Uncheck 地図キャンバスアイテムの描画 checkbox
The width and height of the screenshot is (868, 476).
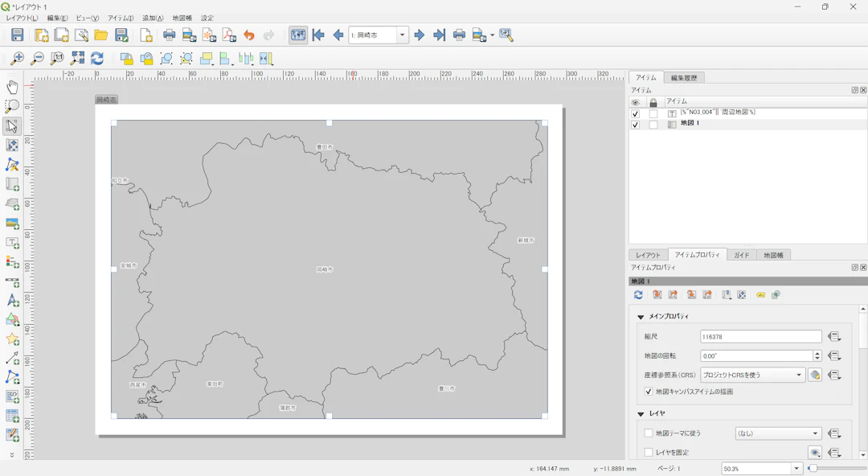[649, 392]
